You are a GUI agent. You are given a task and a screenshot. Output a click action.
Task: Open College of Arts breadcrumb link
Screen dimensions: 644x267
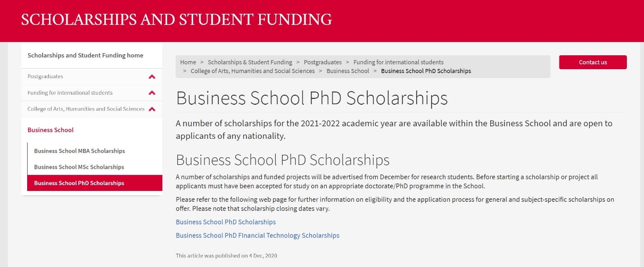tap(252, 71)
